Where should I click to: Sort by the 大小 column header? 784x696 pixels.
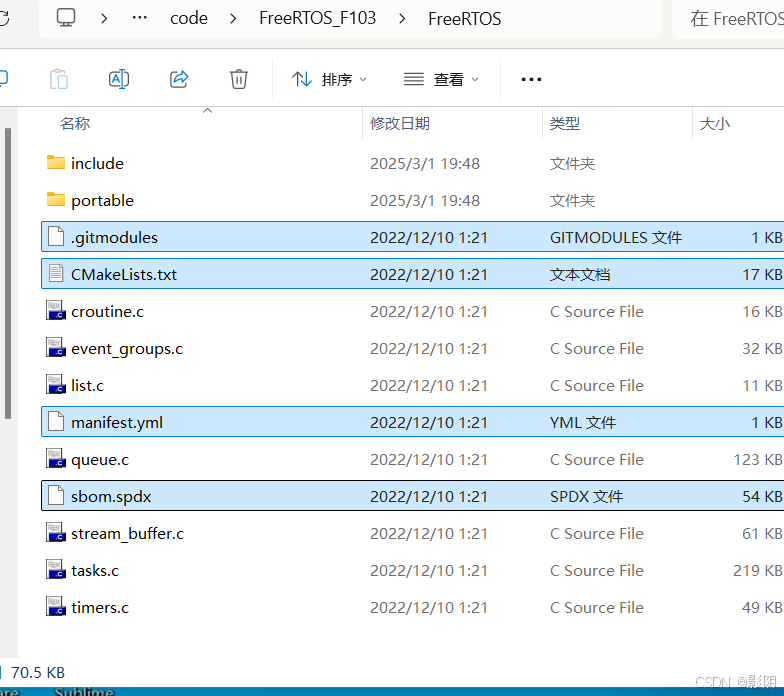[715, 124]
